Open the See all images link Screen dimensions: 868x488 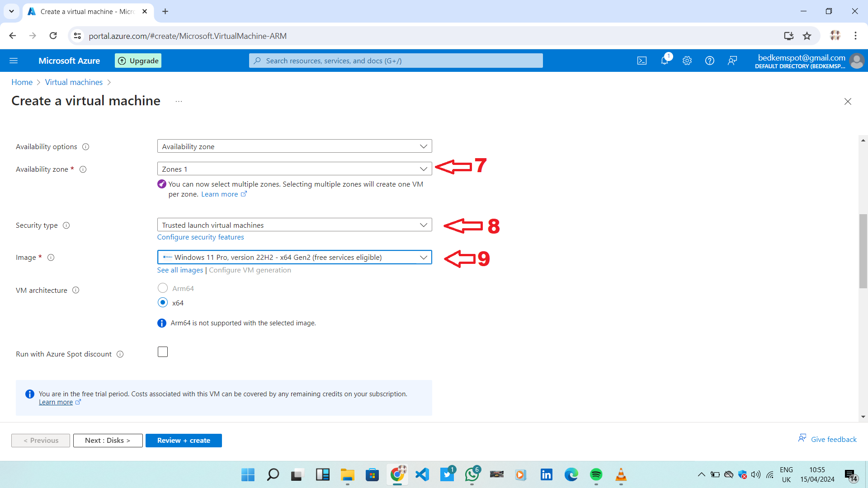click(x=180, y=270)
